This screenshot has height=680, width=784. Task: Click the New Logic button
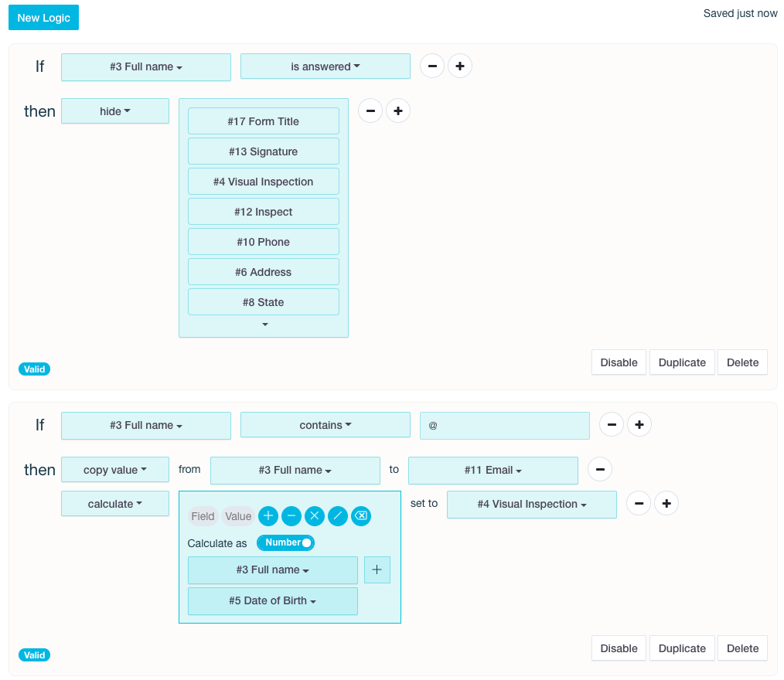[43, 18]
